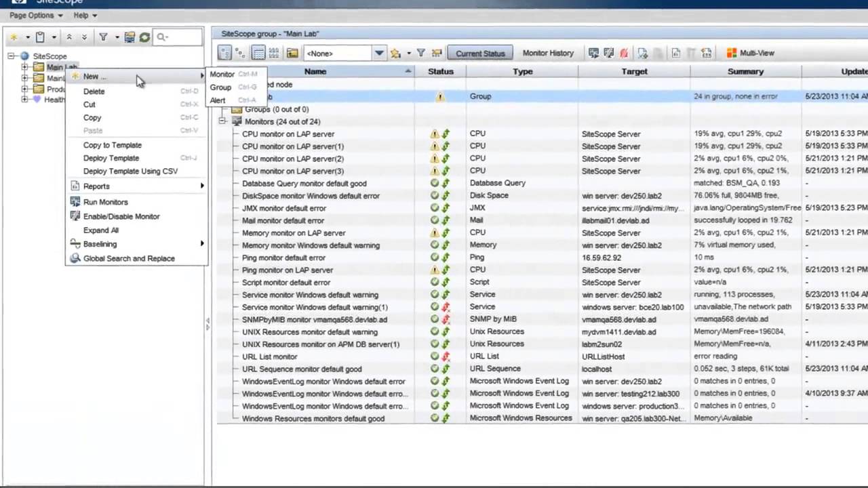868x488 pixels.
Task: Click the funnel filter icon in dashboard toolbar
Action: (420, 53)
